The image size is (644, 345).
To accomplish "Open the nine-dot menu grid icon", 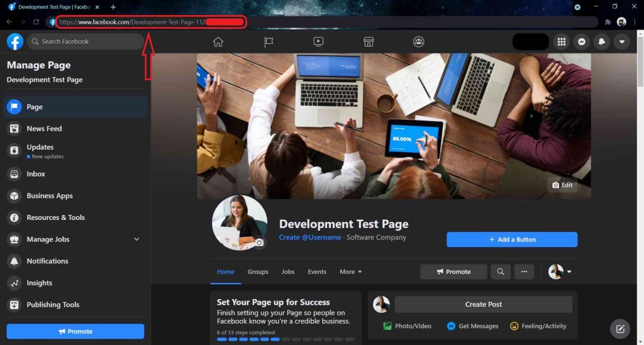I will 562,41.
